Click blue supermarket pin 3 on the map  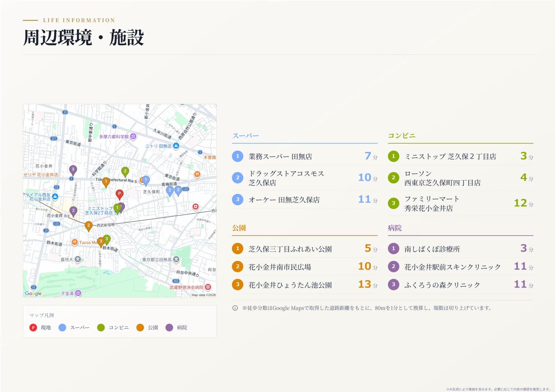point(178,191)
